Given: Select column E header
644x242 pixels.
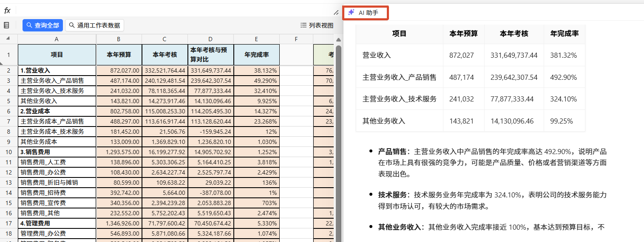Looking at the screenshot, I should point(256,39).
